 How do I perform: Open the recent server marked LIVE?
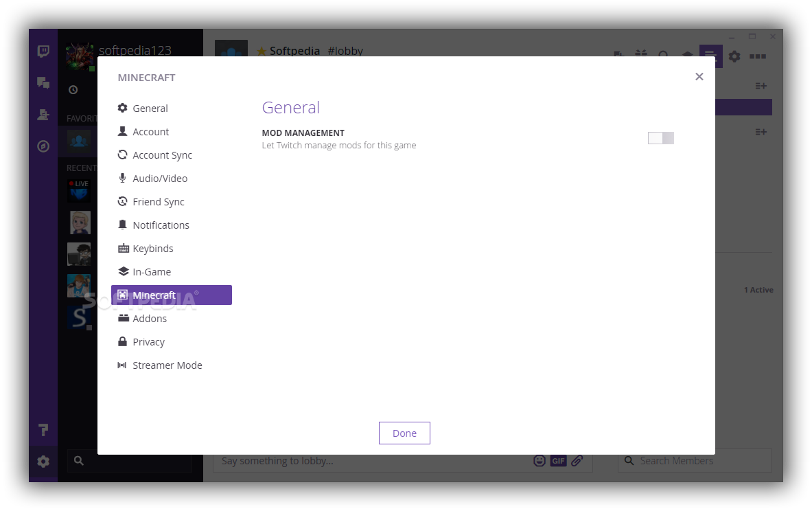pyautogui.click(x=79, y=191)
